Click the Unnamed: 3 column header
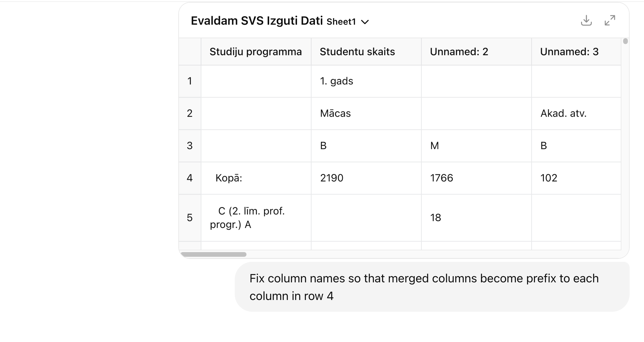Viewport: 644px width, 342px height. [x=576, y=52]
